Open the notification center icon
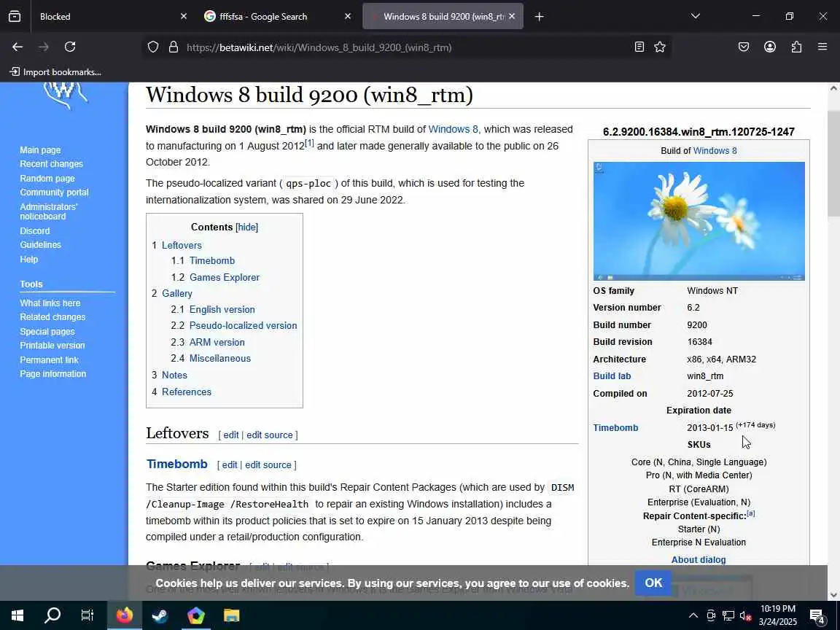 tap(817, 616)
